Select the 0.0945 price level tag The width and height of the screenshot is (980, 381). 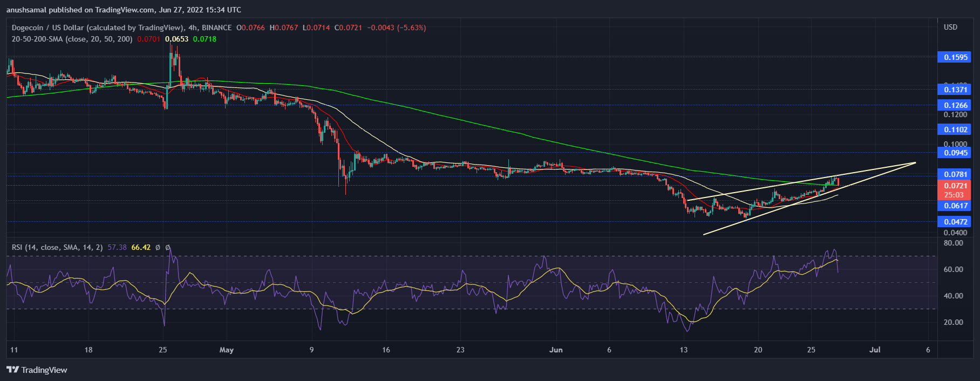955,153
